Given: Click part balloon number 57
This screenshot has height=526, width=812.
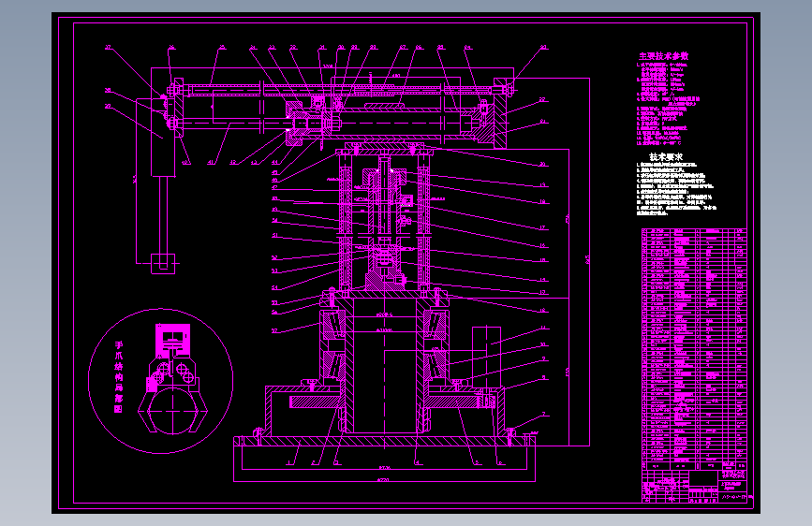Looking at the screenshot, I should coord(274,330).
